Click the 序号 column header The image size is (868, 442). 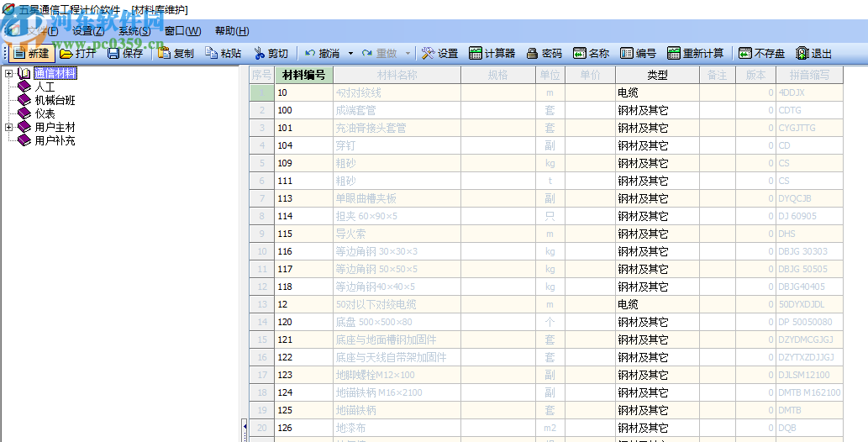coord(262,75)
